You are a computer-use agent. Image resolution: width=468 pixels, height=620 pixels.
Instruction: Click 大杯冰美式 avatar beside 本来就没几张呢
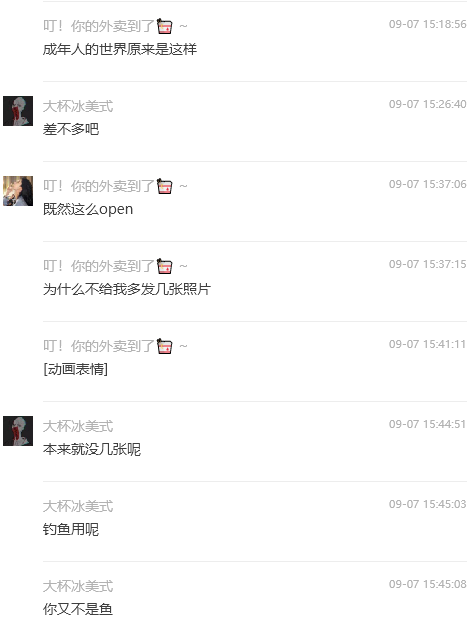coord(18,431)
